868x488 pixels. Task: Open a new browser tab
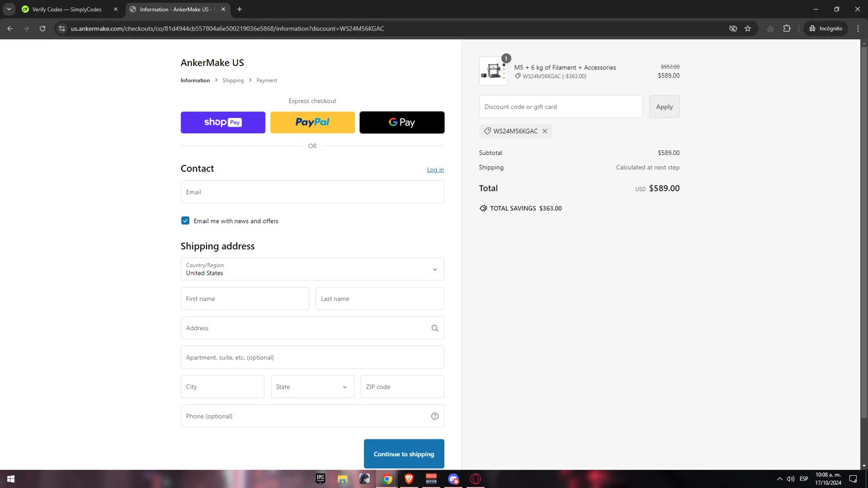240,9
